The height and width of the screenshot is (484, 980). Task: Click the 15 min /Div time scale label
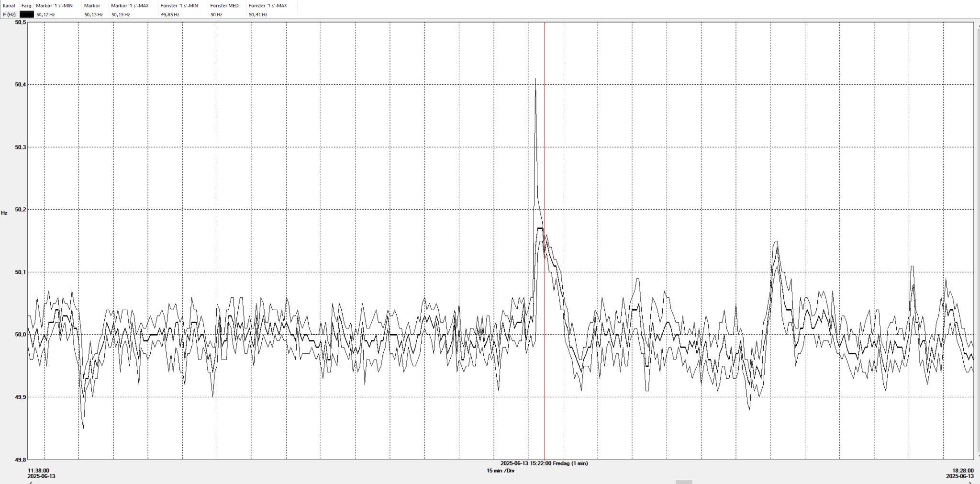(501, 471)
